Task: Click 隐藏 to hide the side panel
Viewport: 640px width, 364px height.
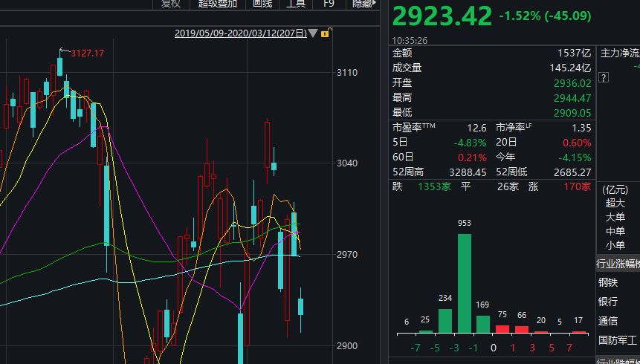Action: coord(363,4)
